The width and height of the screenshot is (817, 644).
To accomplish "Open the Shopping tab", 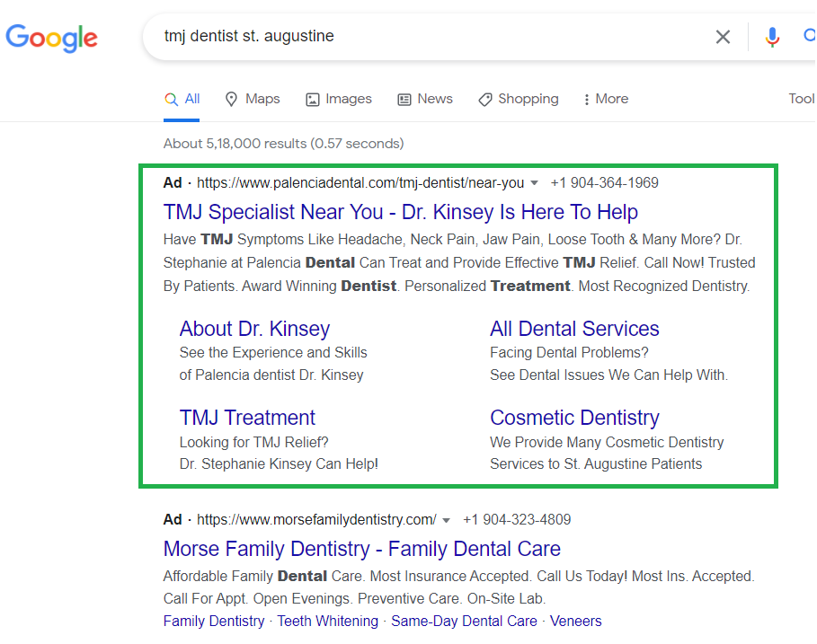I will click(519, 99).
